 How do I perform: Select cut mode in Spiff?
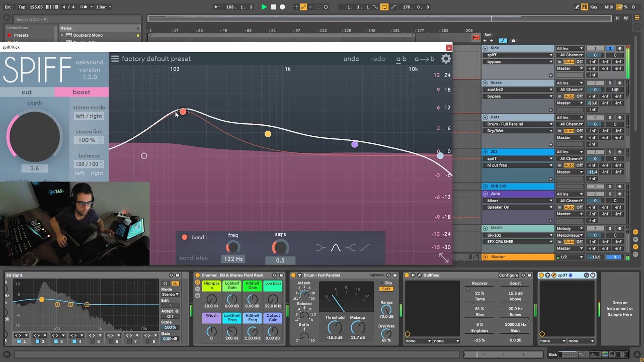[x=27, y=92]
